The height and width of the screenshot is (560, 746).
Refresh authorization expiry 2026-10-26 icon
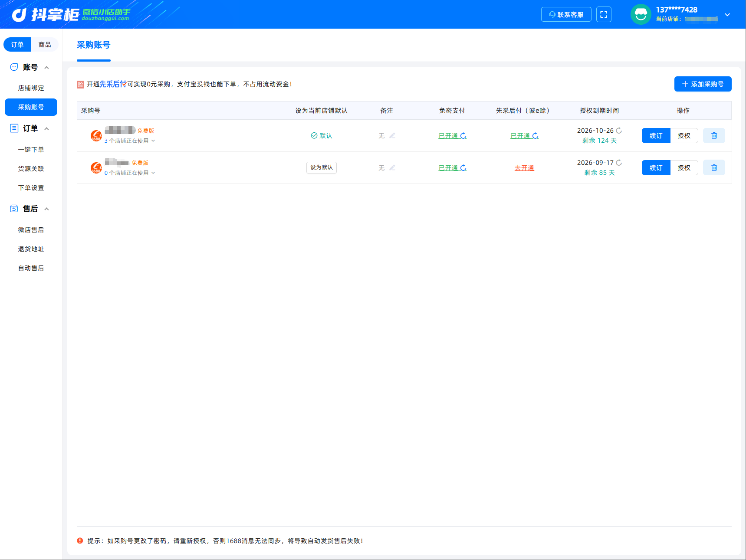[619, 131]
